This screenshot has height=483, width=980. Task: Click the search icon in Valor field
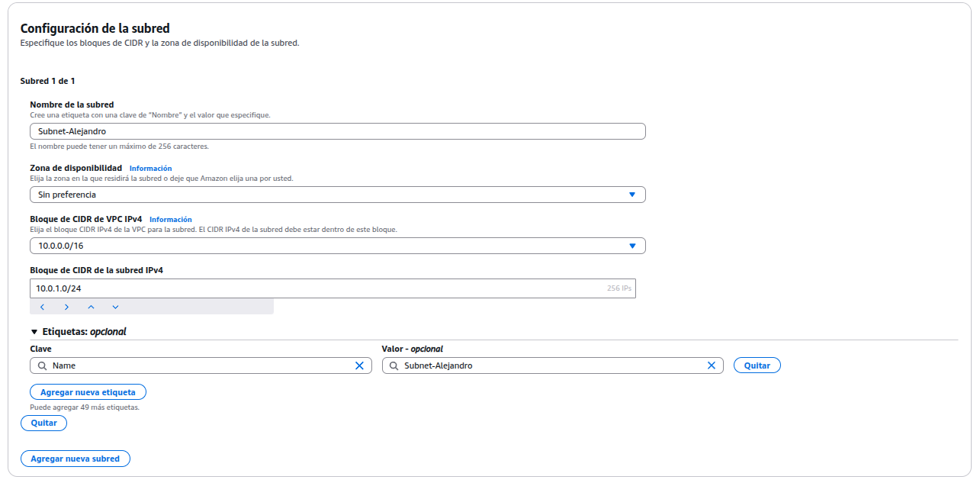click(394, 365)
